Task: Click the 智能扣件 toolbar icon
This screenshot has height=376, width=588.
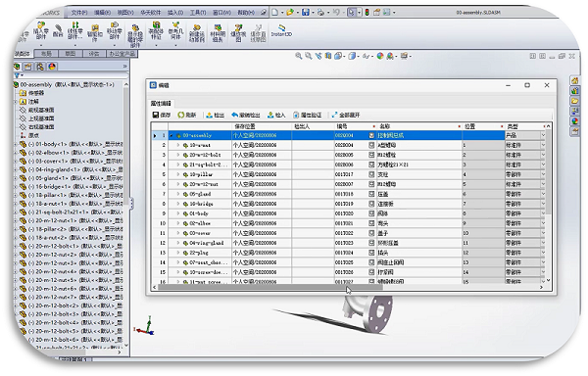Action: point(94,33)
